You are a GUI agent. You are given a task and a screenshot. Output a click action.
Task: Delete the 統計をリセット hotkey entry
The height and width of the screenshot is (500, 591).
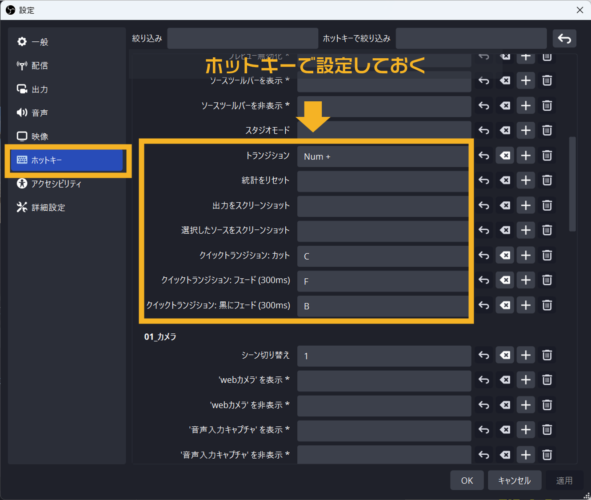[x=547, y=180]
